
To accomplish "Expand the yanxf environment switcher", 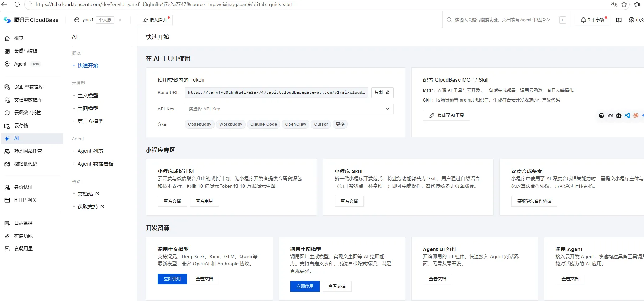I will pyautogui.click(x=120, y=20).
